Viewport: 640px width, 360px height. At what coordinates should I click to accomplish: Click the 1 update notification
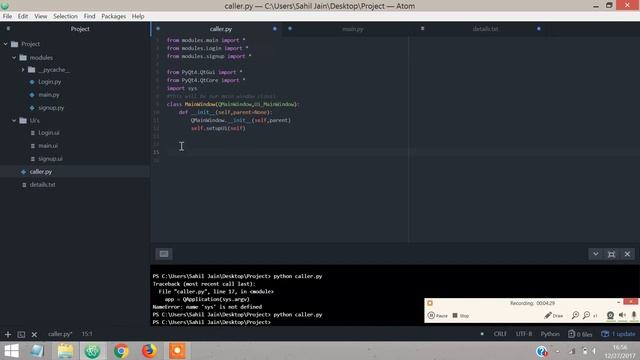618,334
